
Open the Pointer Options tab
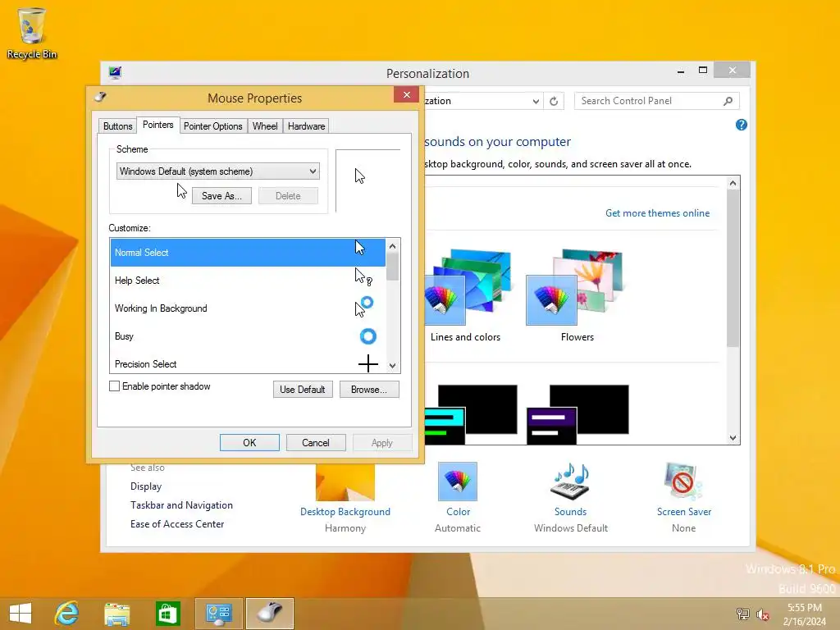[212, 126]
